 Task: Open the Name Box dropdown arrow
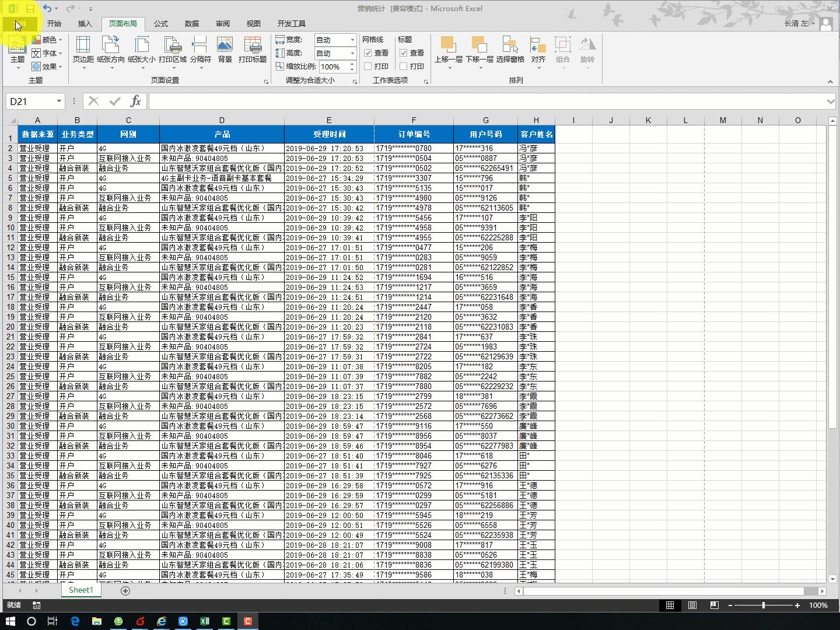tap(59, 101)
